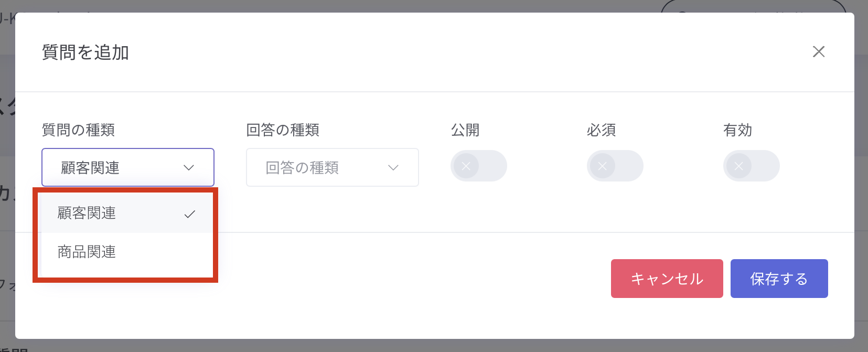This screenshot has width=868, height=352.
Task: Click the search field behind the dialog
Action: tap(753, 6)
